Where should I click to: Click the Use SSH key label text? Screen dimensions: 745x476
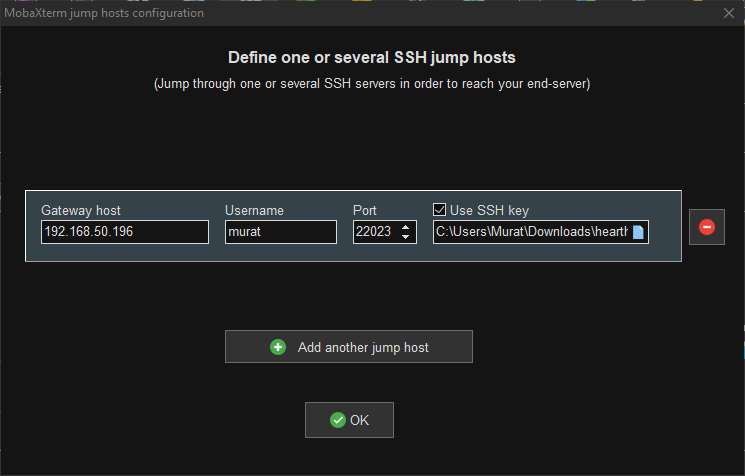[x=489, y=210]
